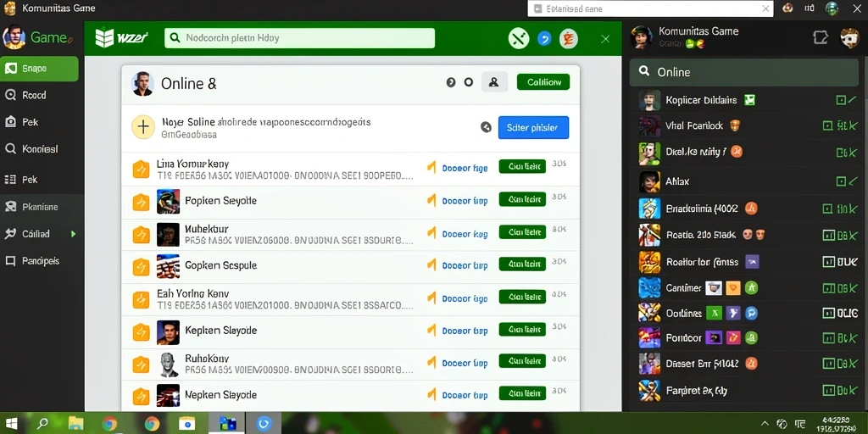Image resolution: width=868 pixels, height=434 pixels.
Task: Click Doooor link in Popiken Sleyotte row
Action: pyautogui.click(x=465, y=201)
